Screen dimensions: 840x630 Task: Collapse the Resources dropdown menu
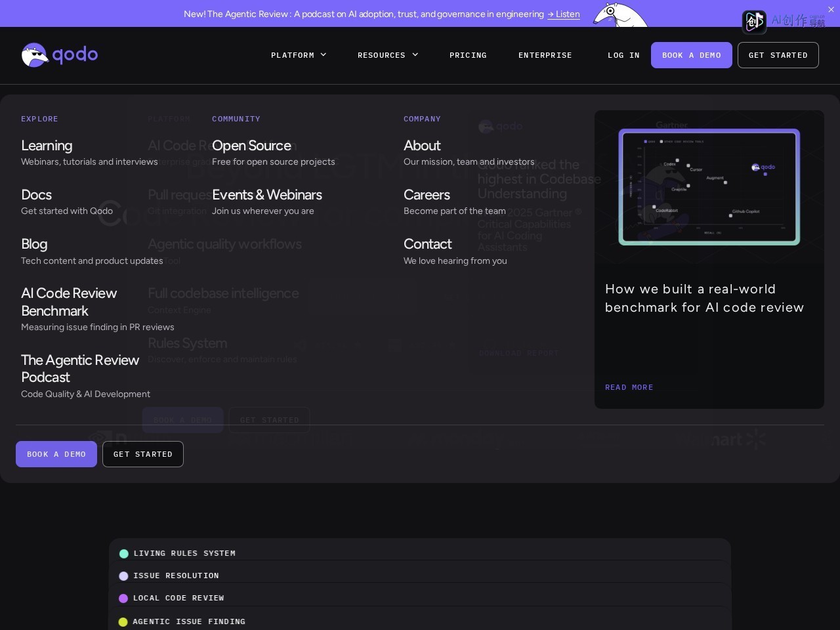[x=388, y=55]
